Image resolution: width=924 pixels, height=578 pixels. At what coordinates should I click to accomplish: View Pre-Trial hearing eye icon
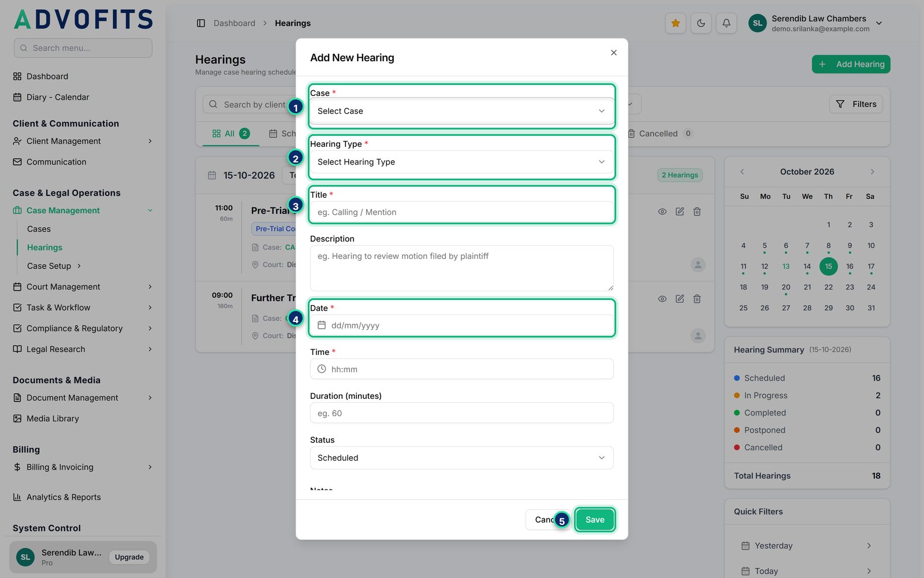pyautogui.click(x=662, y=212)
